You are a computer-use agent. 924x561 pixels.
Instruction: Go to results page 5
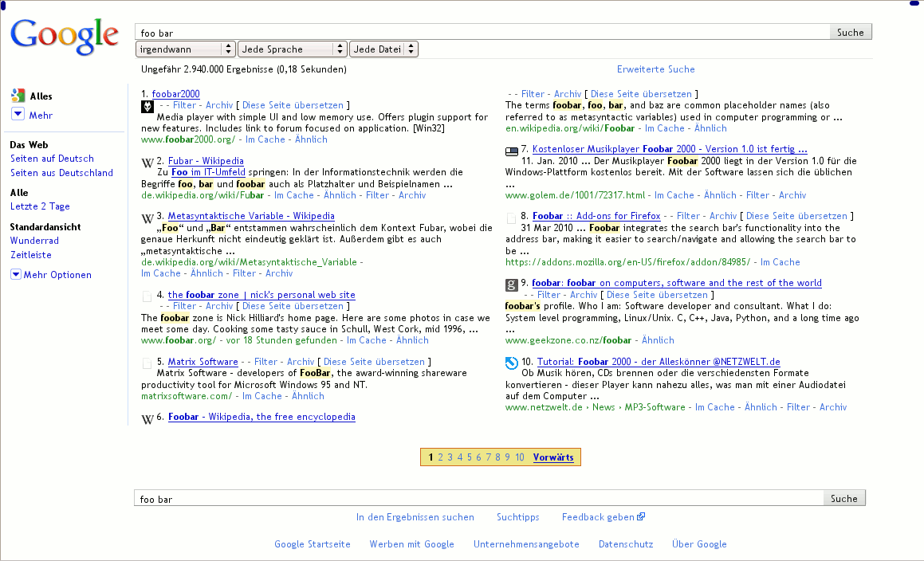469,457
